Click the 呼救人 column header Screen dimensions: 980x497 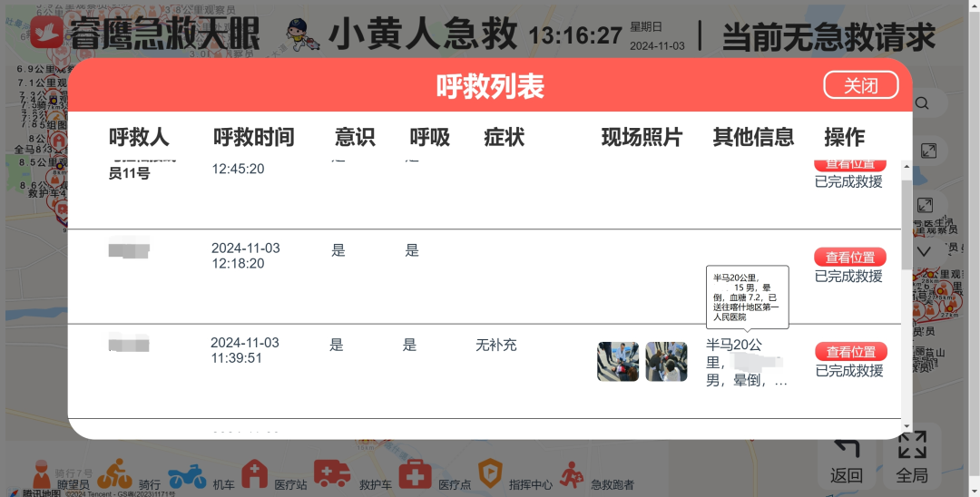(139, 137)
